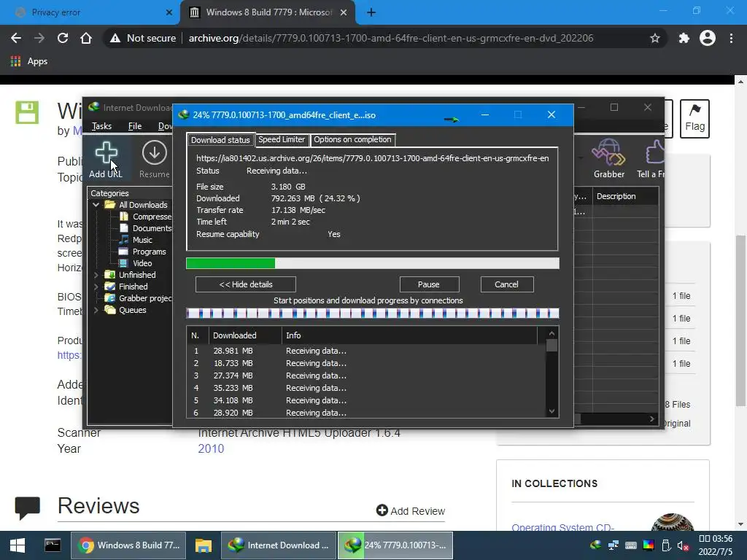Screen dimensions: 747x560
Task: Click the floppy disk software icon
Action: (27, 112)
